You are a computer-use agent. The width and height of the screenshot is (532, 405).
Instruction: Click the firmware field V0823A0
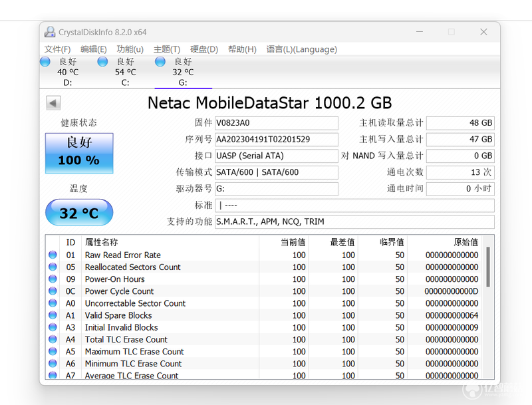coord(277,123)
